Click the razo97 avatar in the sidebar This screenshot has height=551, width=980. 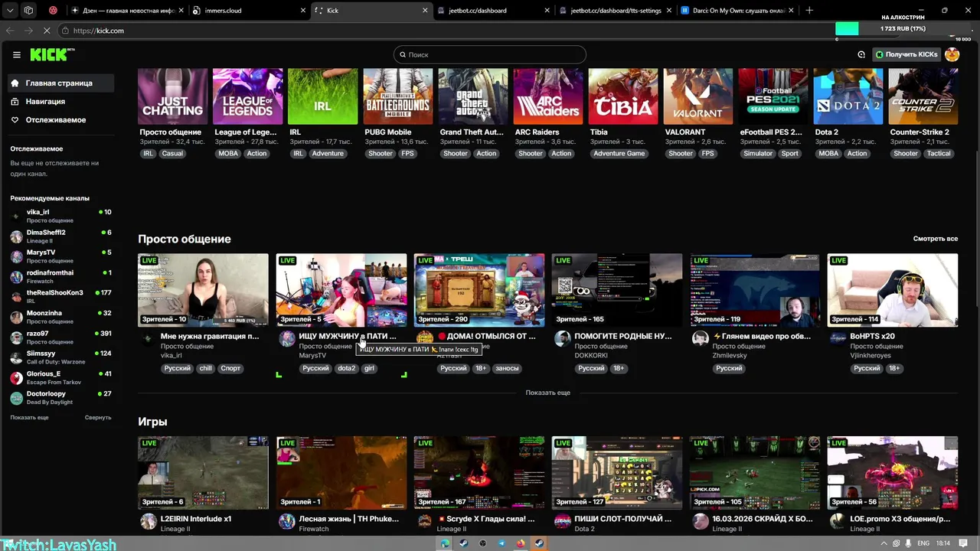[x=16, y=337]
